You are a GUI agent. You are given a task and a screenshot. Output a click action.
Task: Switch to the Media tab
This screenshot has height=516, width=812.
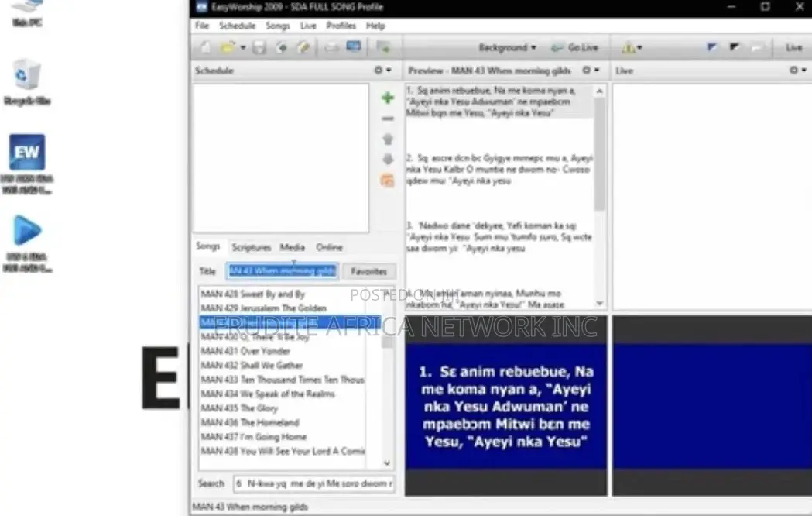[292, 247]
